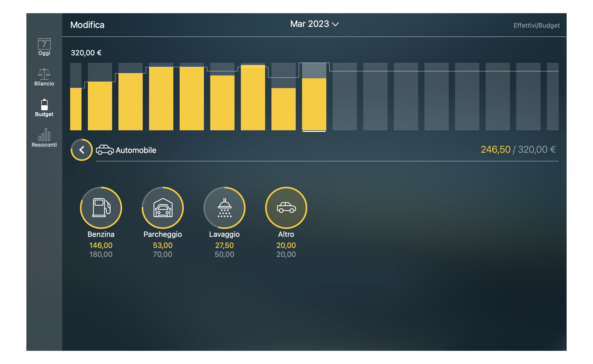Image resolution: width=593 pixels, height=364 pixels.
Task: Click the 320,00 € axis label
Action: point(86,53)
